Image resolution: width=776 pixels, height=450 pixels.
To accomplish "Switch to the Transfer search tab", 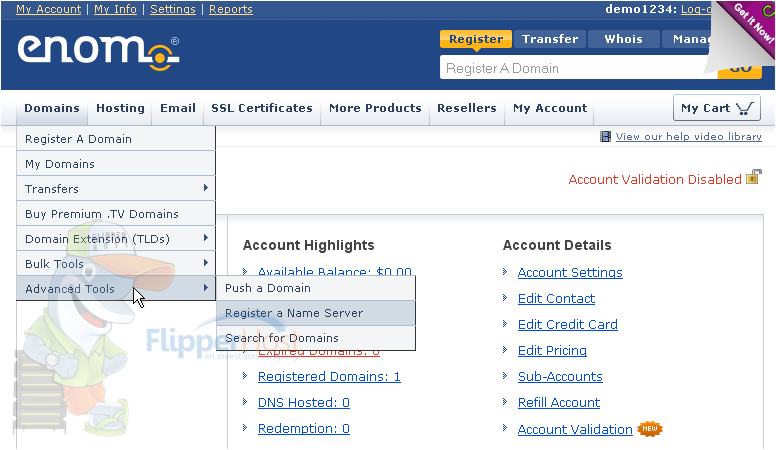I will pos(550,39).
